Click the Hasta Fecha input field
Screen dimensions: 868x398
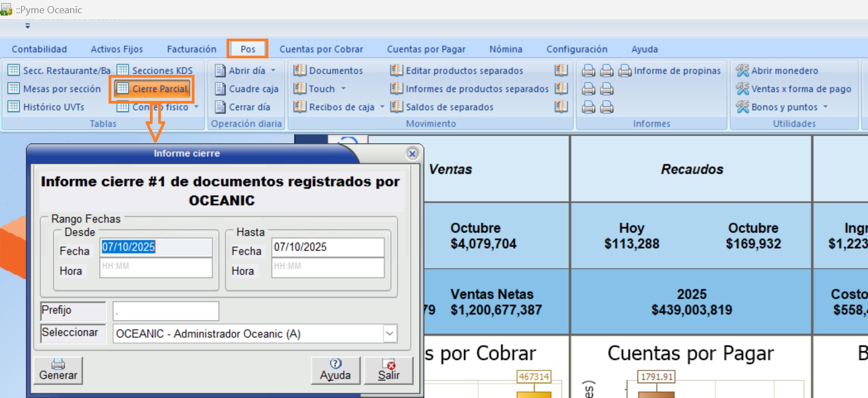tap(327, 247)
